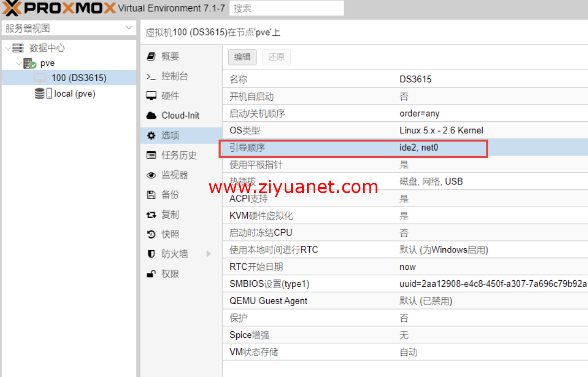Select the 名称 DS3615 option row

point(405,79)
